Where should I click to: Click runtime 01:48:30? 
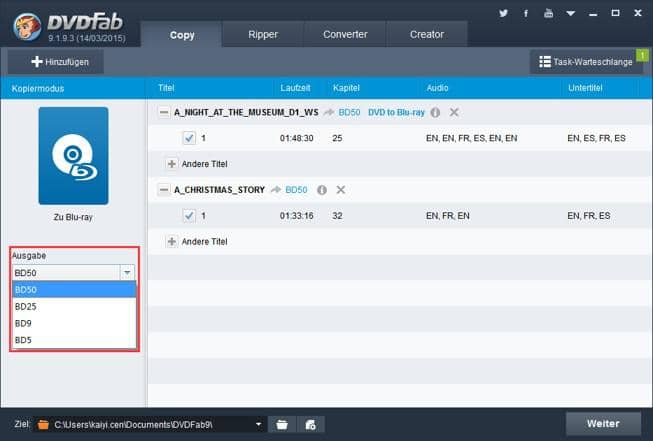point(297,138)
